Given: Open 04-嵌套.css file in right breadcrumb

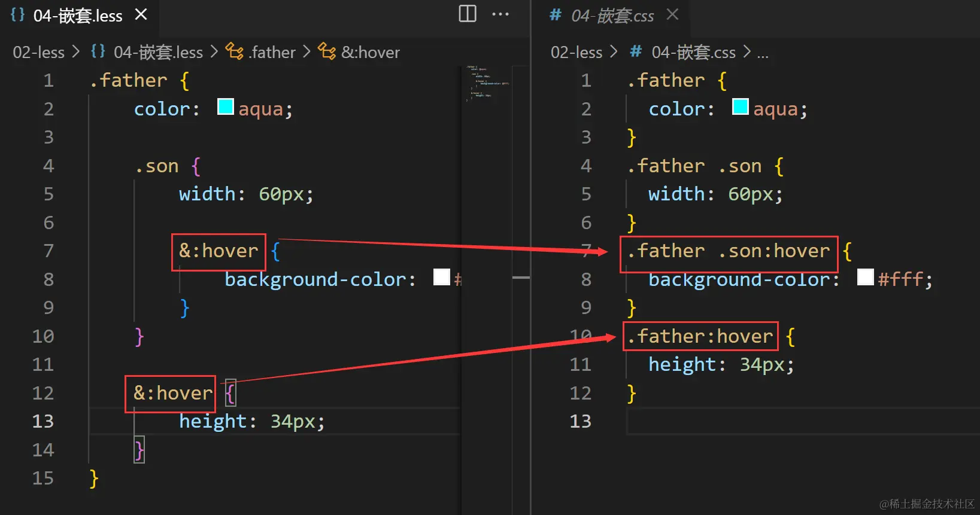Looking at the screenshot, I should click(x=693, y=53).
